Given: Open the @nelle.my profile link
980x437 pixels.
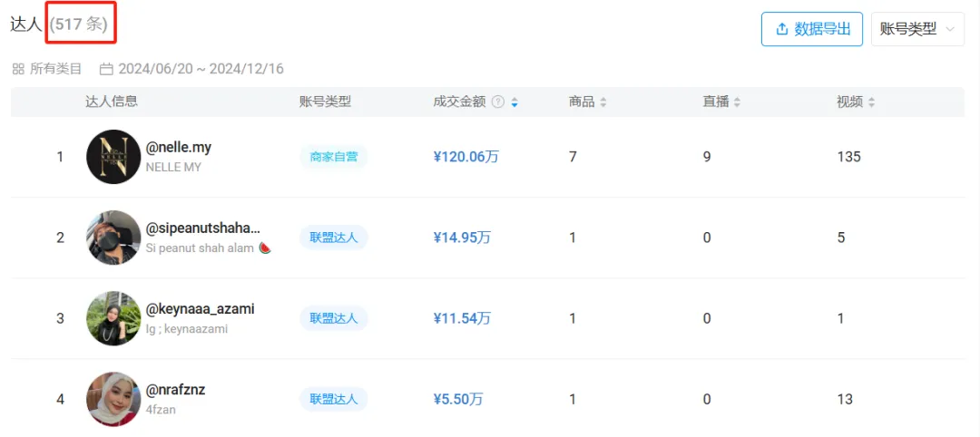Looking at the screenshot, I should tap(179, 148).
